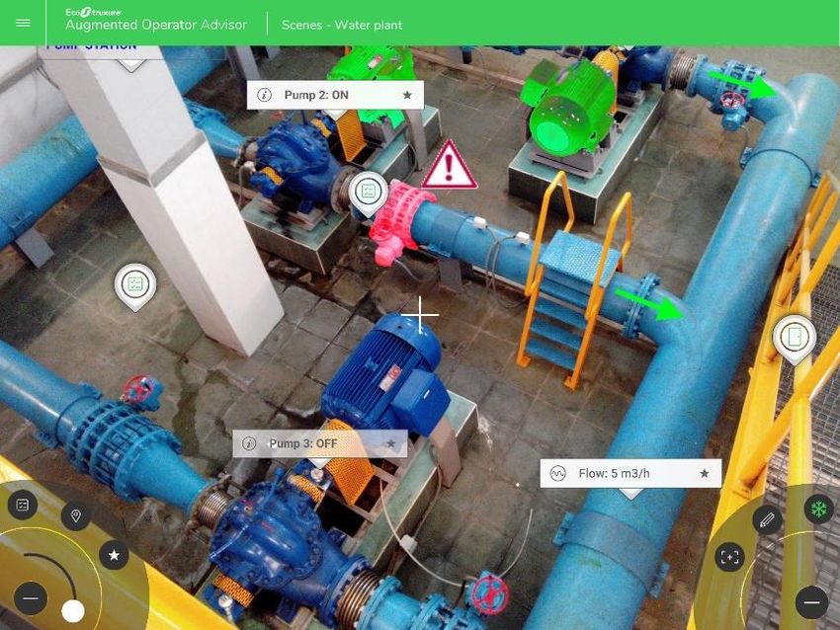Star the Flow: 5 m3/h label
The image size is (840, 630).
point(705,474)
